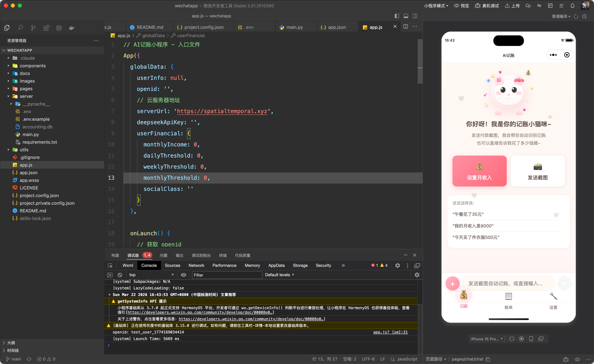
Task: Clear console with the ban icon
Action: [x=120, y=275]
